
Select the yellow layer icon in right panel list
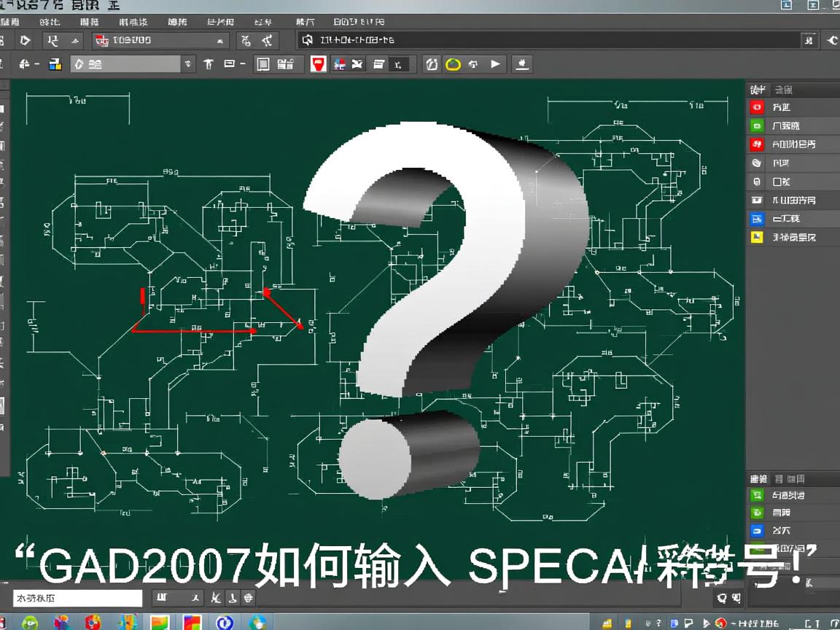point(757,237)
